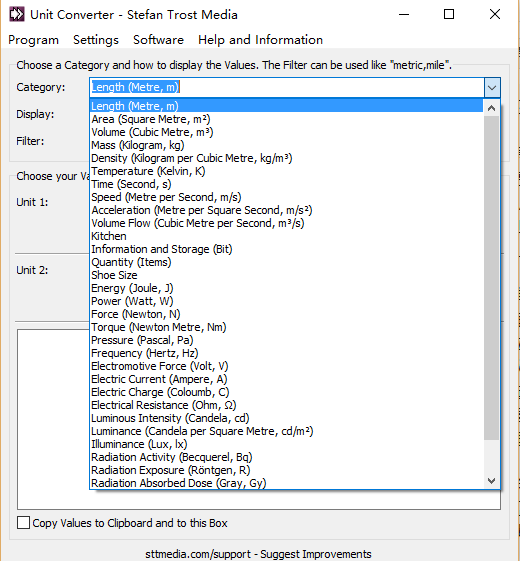Viewport: 520px width, 561px height.
Task: Select Volume (Cubic Metre, m³) category
Action: click(286, 132)
